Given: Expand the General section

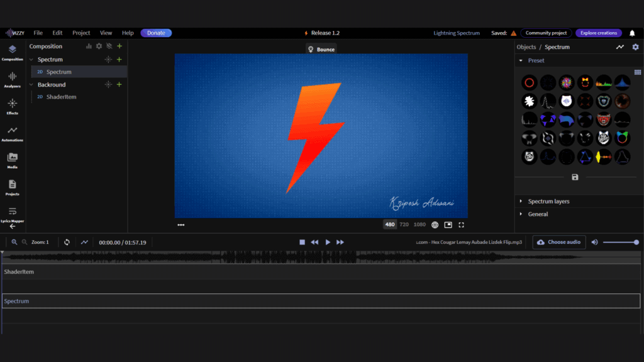Looking at the screenshot, I should 538,214.
